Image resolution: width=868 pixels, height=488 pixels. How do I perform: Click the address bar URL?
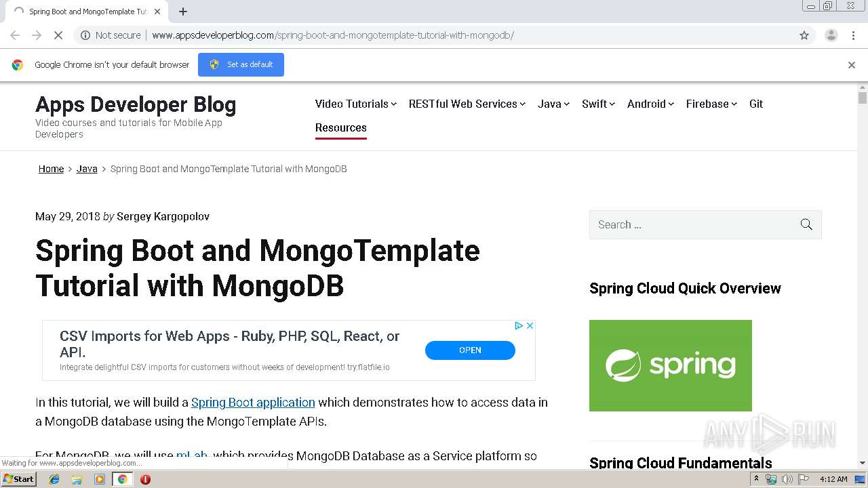coord(332,35)
